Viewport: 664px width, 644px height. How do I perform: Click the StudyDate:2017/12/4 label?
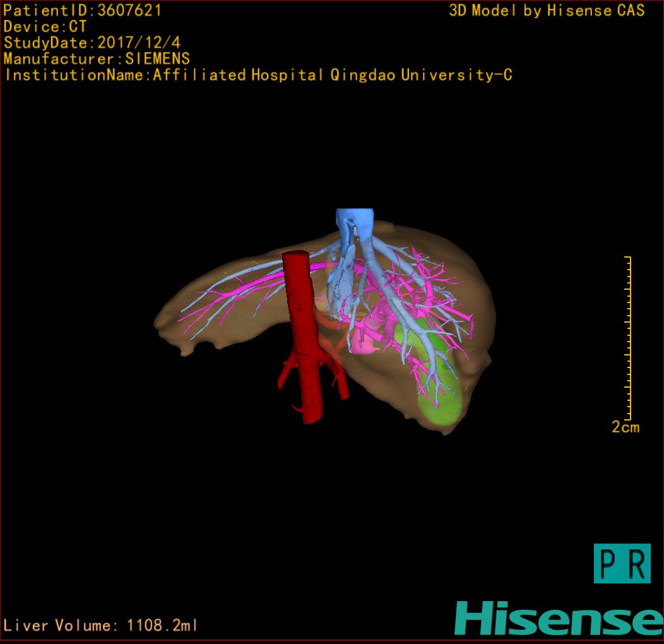92,43
